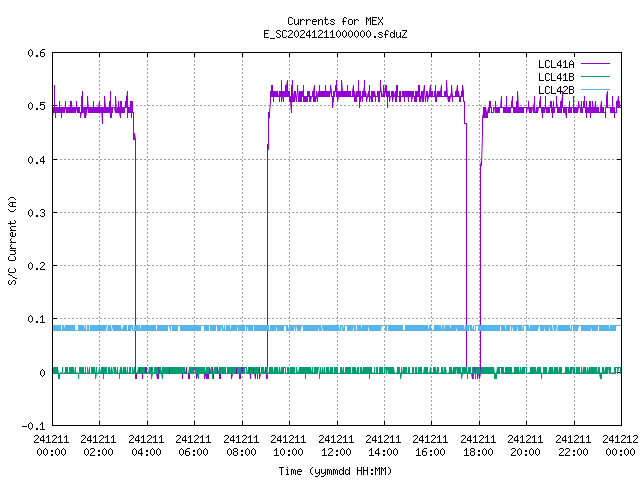Select the file name 'E_SC20241211000000.sfduZ'

[335, 34]
